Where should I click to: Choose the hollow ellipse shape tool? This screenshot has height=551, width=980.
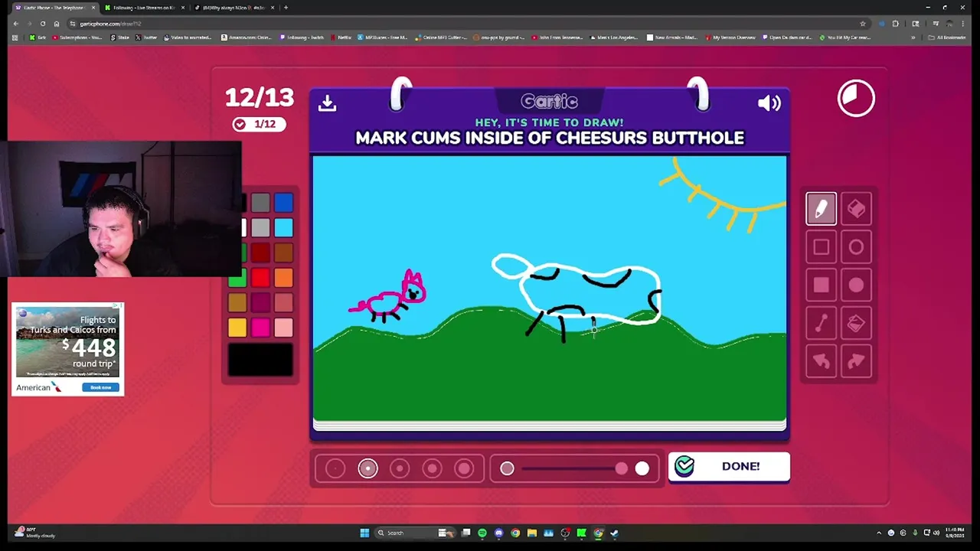coord(856,247)
